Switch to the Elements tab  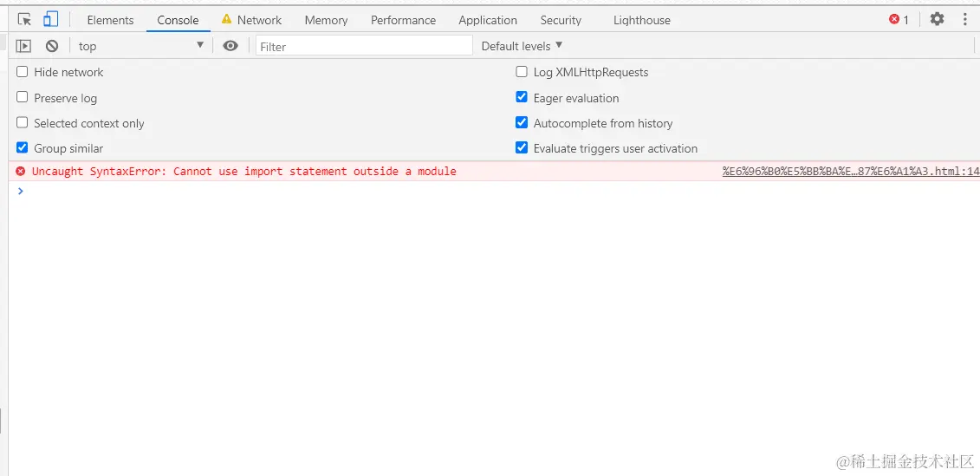click(110, 20)
